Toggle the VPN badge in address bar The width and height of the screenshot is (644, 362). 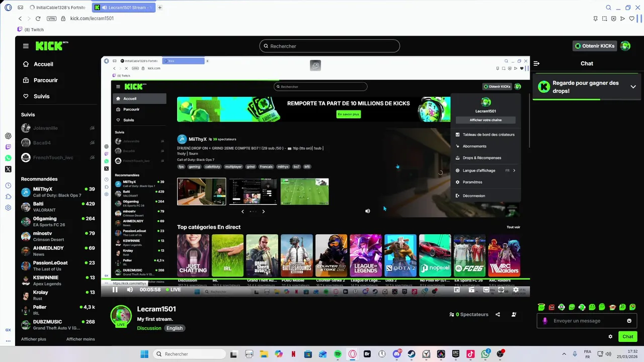(x=51, y=19)
